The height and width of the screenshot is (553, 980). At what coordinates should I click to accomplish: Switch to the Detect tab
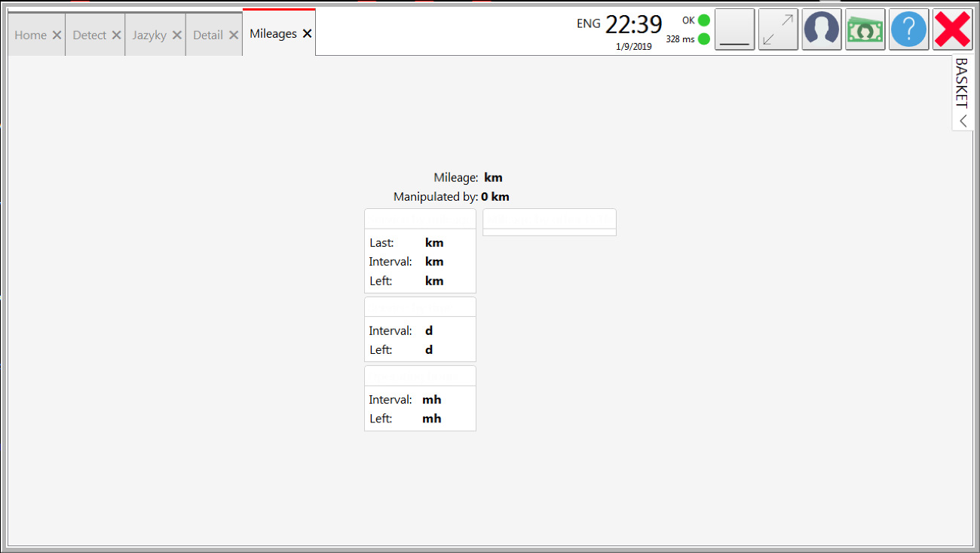90,35
